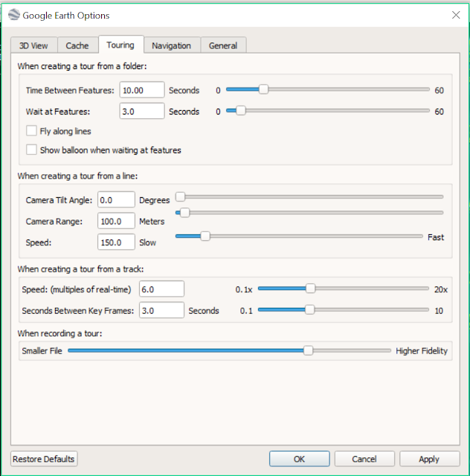Click the Seconds Between Key Frames field
This screenshot has height=476, width=470.
(x=161, y=310)
